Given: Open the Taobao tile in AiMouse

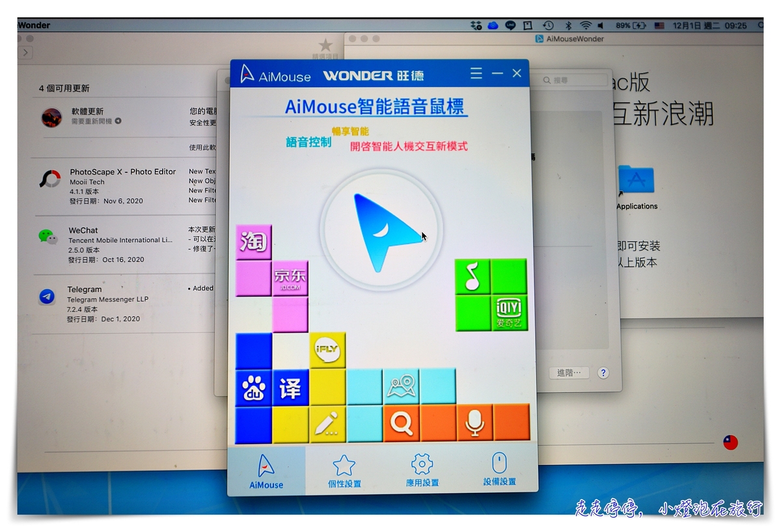Looking at the screenshot, I should pyautogui.click(x=254, y=243).
